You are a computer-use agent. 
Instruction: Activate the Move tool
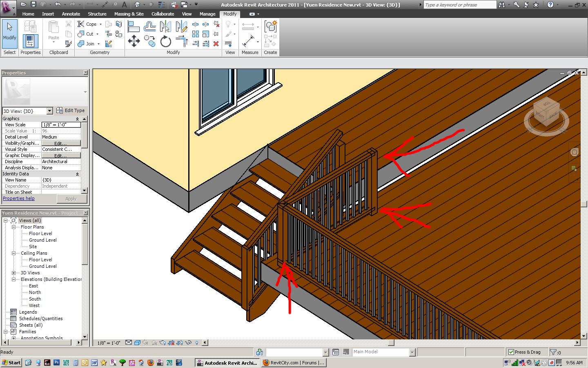134,41
